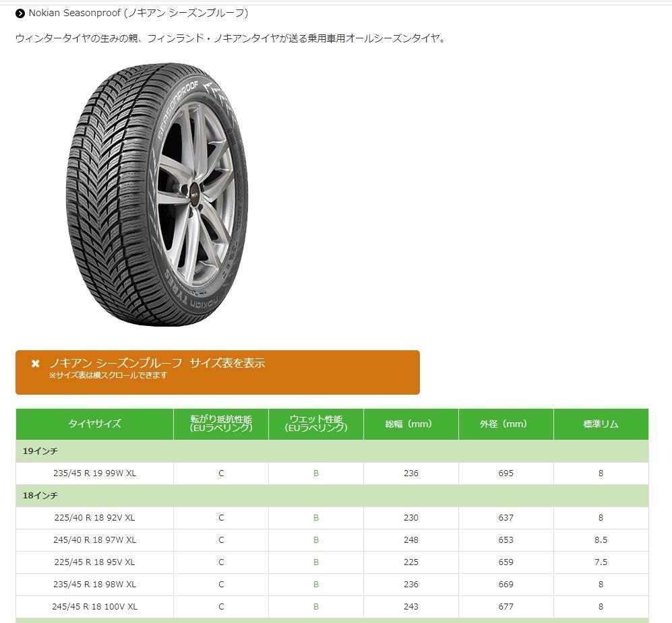Click standard rim value 7.5
The image size is (672, 623).
tap(601, 562)
